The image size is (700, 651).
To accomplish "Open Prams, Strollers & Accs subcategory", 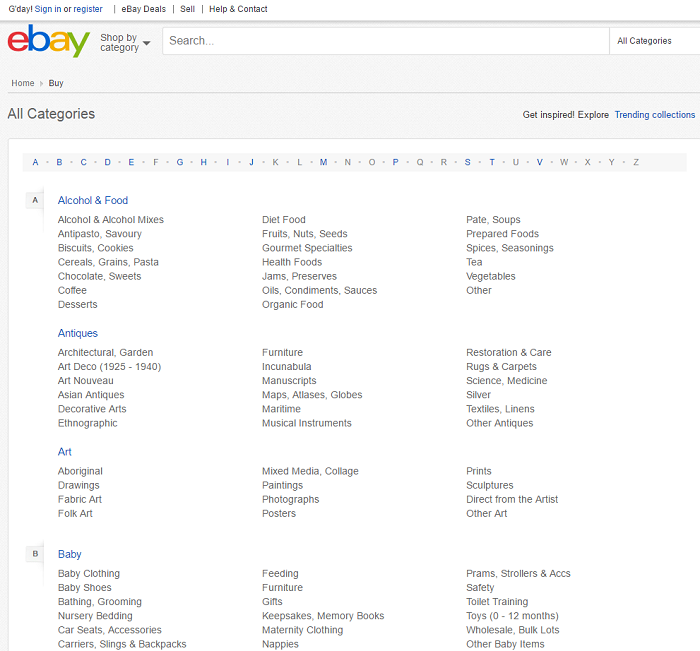I will click(518, 573).
